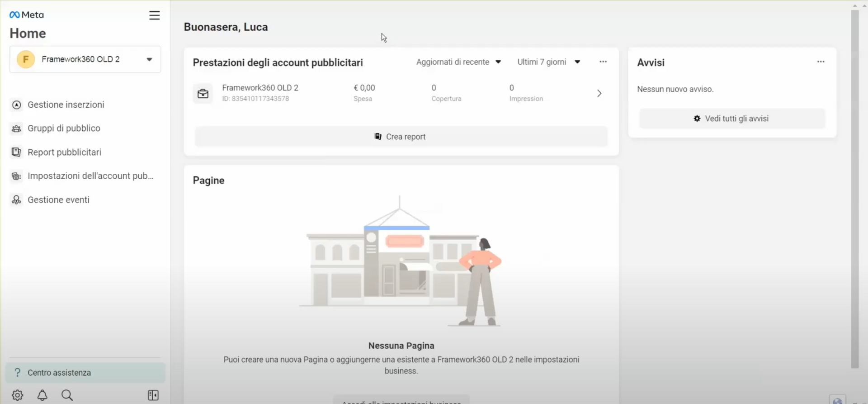Click the account ID 835410117343578
The image size is (868, 404).
click(x=255, y=99)
